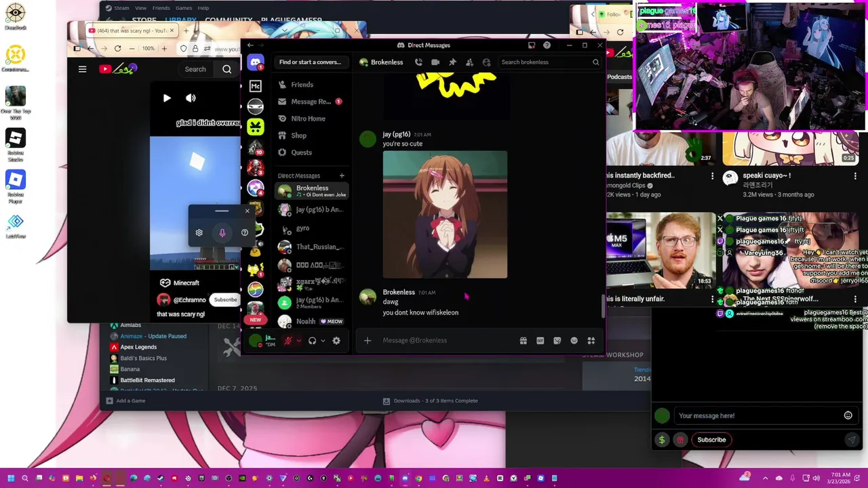Open YouTube hamburger guide menu

pyautogui.click(x=82, y=69)
